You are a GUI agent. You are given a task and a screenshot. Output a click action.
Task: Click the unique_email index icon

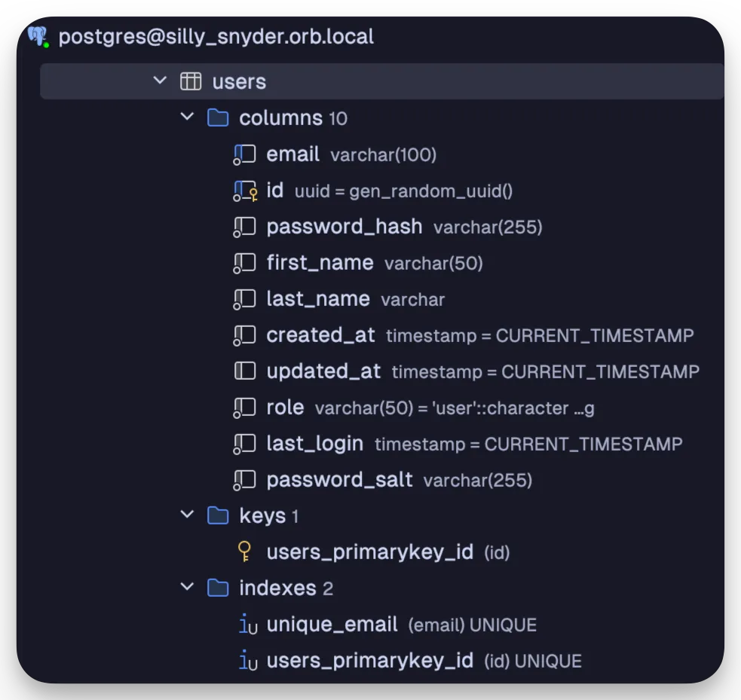(x=248, y=624)
